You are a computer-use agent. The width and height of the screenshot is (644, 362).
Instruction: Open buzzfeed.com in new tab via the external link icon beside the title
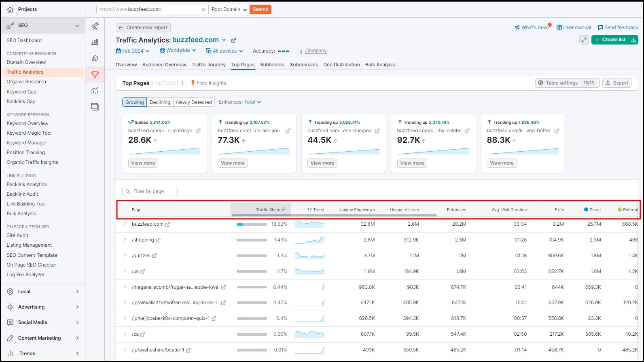click(x=233, y=40)
